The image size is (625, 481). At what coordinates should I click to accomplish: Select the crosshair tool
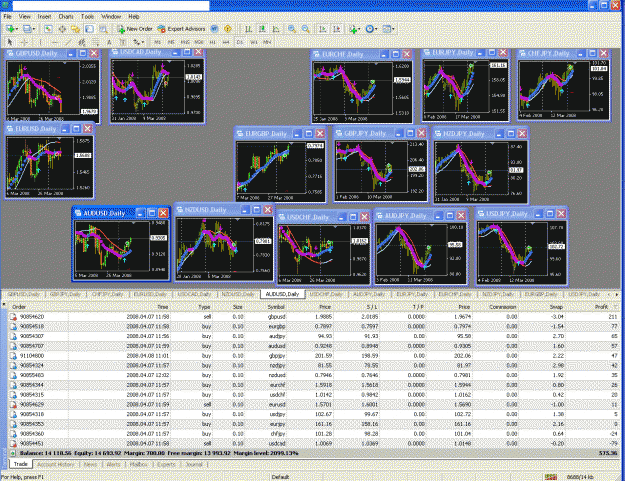click(x=24, y=42)
